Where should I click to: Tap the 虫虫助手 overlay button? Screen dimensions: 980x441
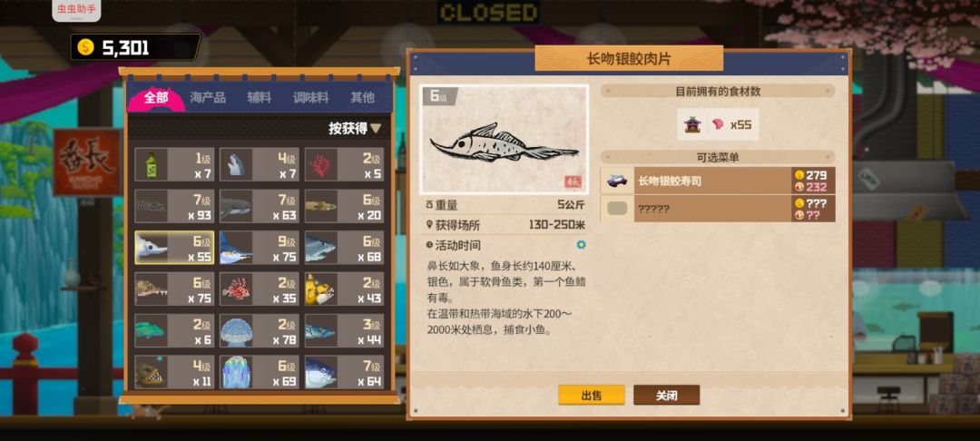(x=77, y=10)
